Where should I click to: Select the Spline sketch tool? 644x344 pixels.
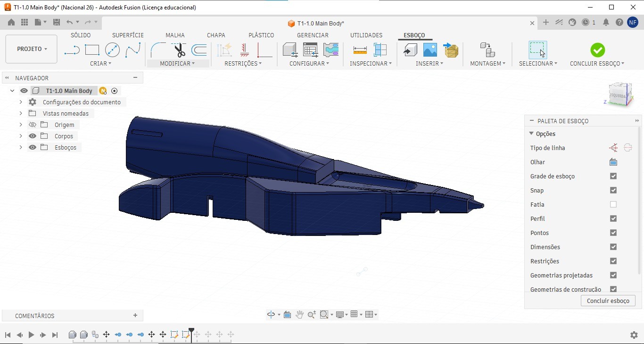133,50
